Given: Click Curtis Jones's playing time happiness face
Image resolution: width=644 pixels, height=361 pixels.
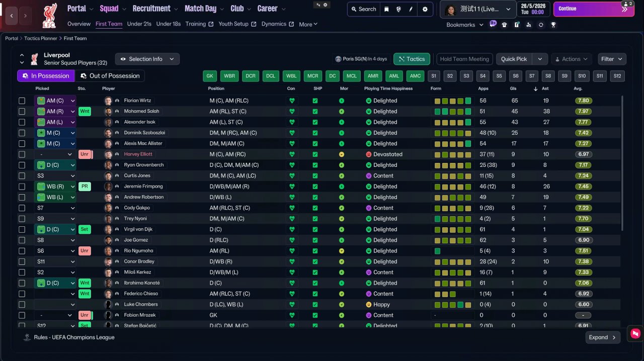Looking at the screenshot, I should (x=368, y=176).
